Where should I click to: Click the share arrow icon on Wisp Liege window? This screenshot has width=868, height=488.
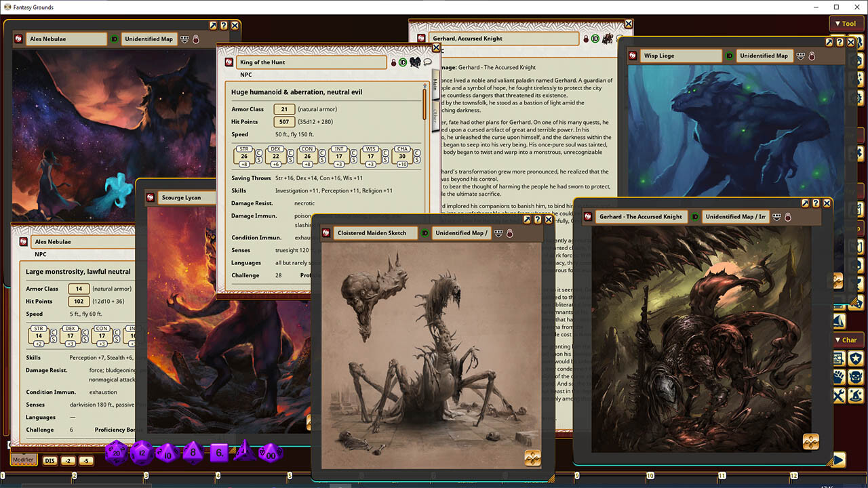(x=829, y=42)
